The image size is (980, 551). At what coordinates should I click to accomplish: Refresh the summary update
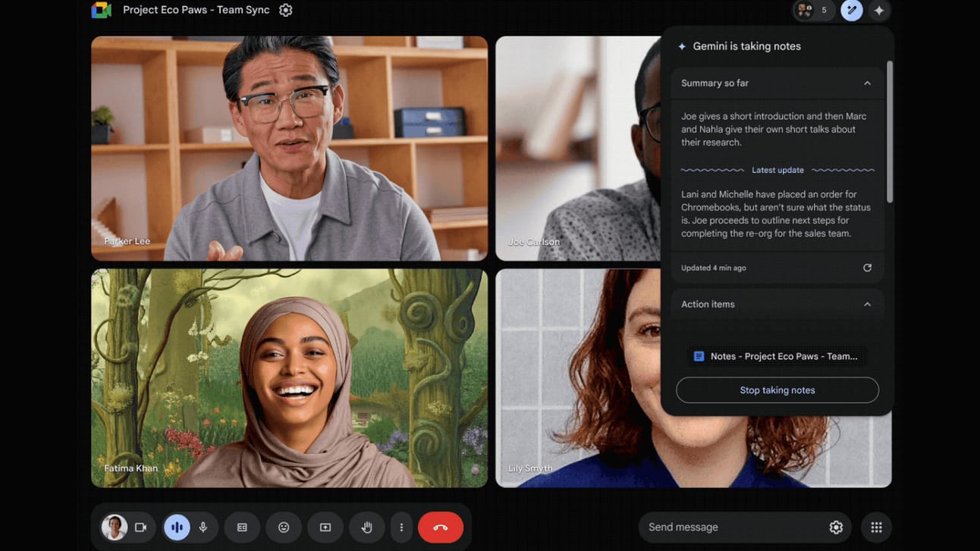(x=867, y=268)
